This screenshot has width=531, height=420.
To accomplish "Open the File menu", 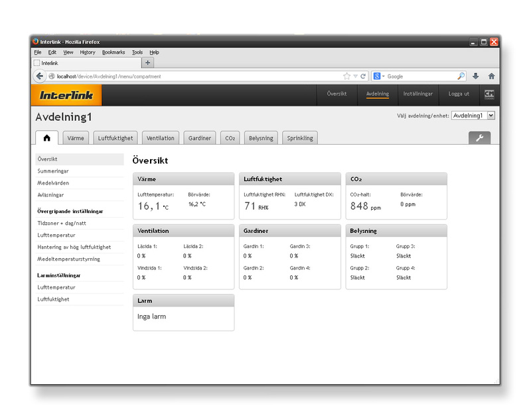I will [x=38, y=52].
